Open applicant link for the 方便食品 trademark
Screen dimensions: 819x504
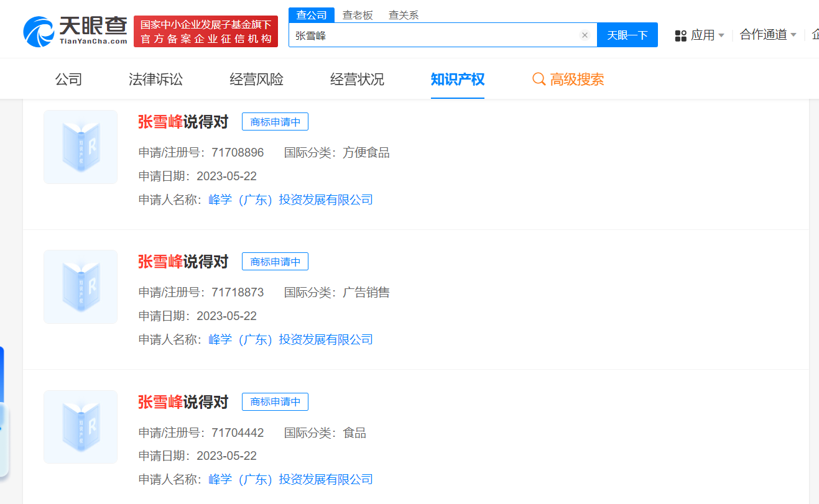(290, 199)
